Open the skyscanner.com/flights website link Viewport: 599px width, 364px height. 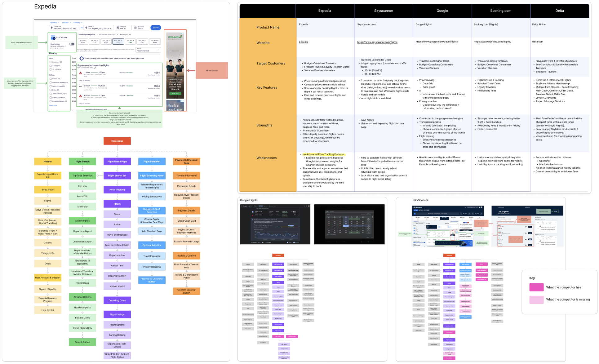(377, 42)
